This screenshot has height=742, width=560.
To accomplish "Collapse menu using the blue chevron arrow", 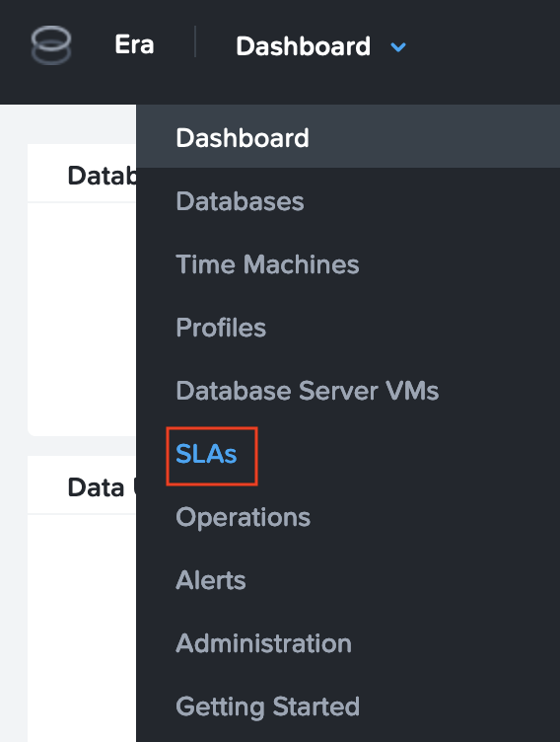I will pos(398,46).
